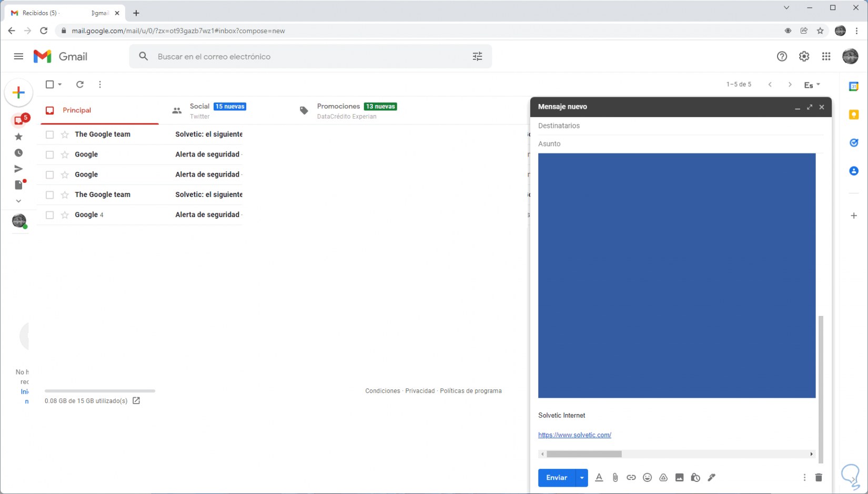
Task: Open Gmail support help icon
Action: pos(782,56)
